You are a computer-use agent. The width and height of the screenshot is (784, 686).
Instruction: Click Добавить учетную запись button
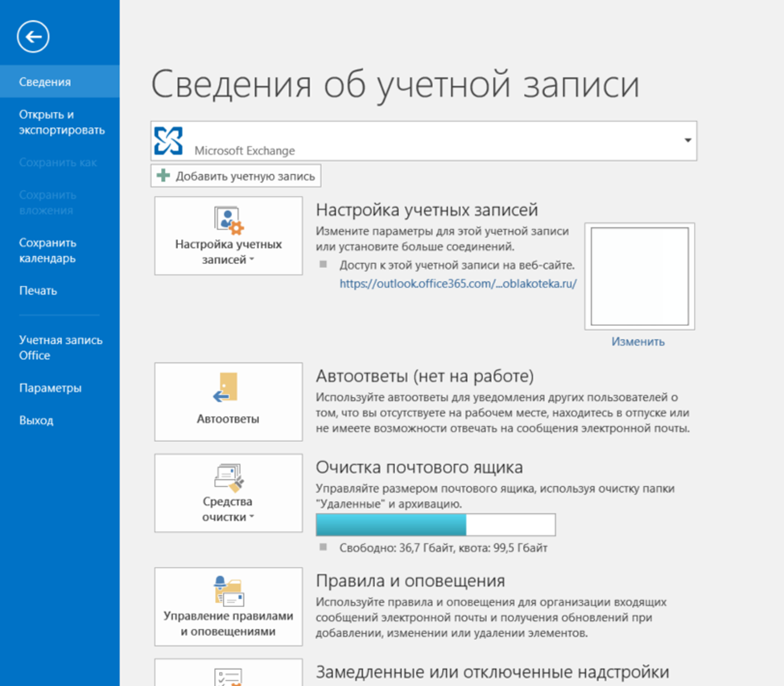[x=237, y=176]
